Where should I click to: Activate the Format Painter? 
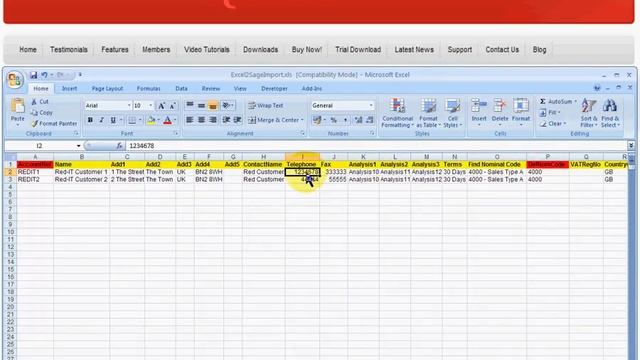[54, 123]
